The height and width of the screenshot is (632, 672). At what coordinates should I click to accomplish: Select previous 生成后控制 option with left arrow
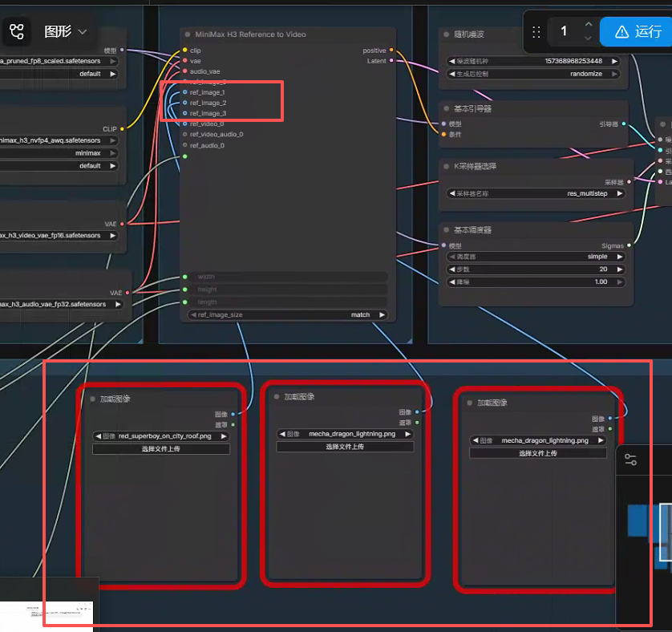pos(451,74)
